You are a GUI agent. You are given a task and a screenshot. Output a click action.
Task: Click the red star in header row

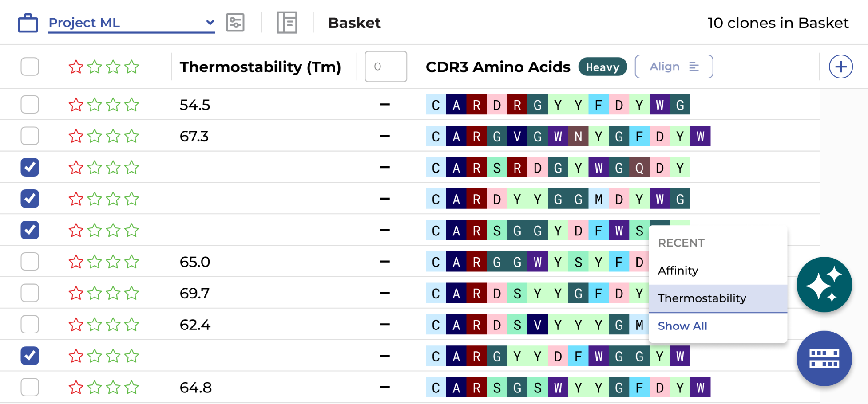[76, 67]
